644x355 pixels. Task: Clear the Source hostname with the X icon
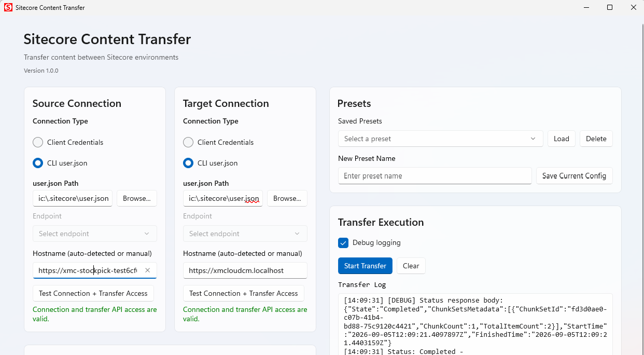[147, 270]
